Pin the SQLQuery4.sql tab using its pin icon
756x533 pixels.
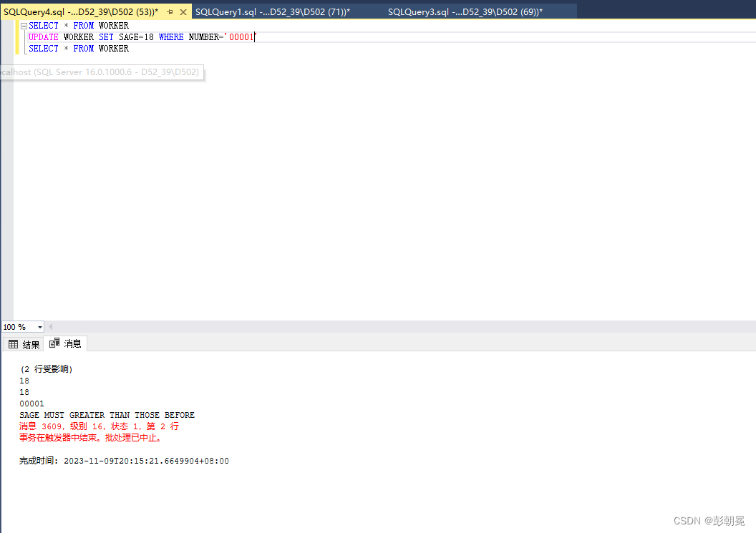pos(170,11)
